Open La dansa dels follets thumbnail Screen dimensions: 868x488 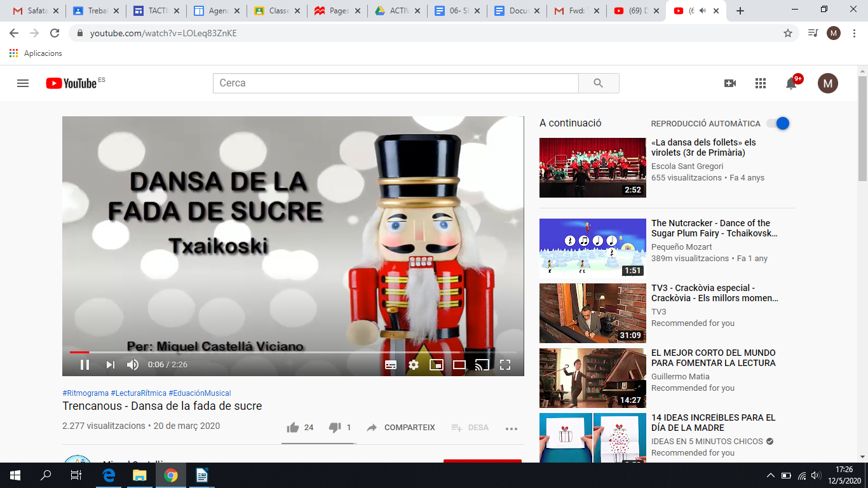click(x=593, y=168)
